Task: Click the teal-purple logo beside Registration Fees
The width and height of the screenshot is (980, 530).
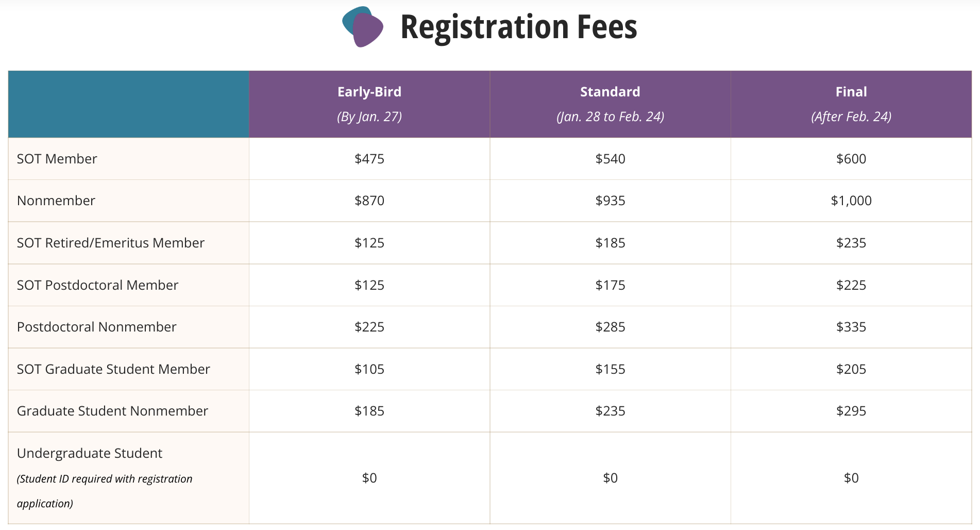Action: pos(363,27)
